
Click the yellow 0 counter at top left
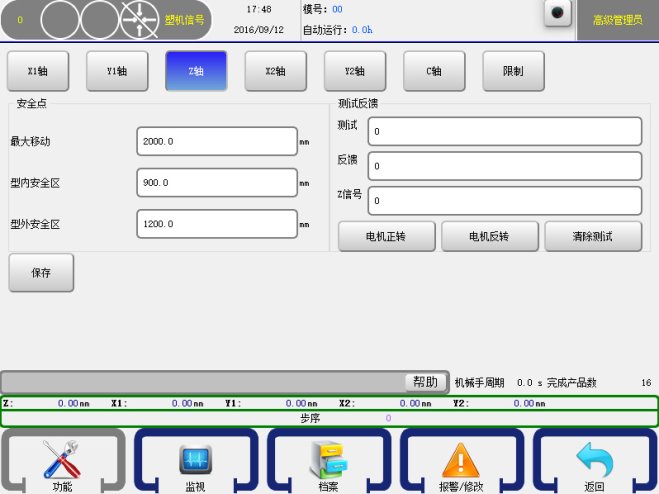[x=20, y=20]
